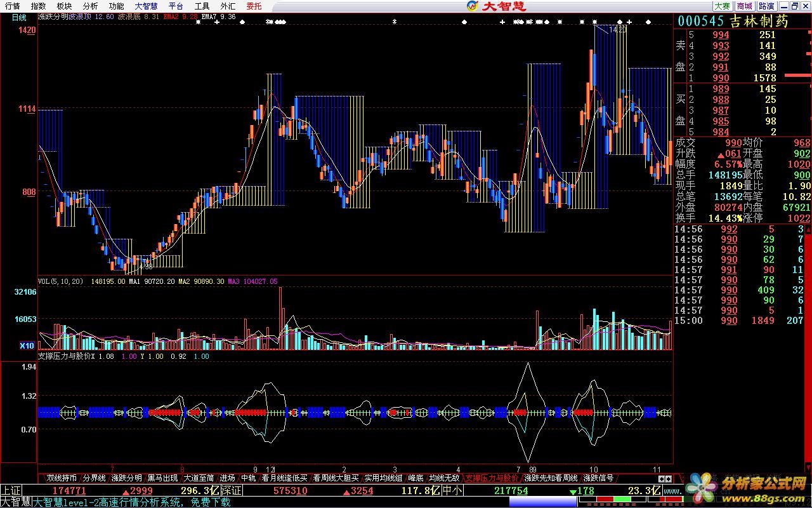Select the 分界线 indicator tab
Screen dimensions: 812x508
point(94,478)
